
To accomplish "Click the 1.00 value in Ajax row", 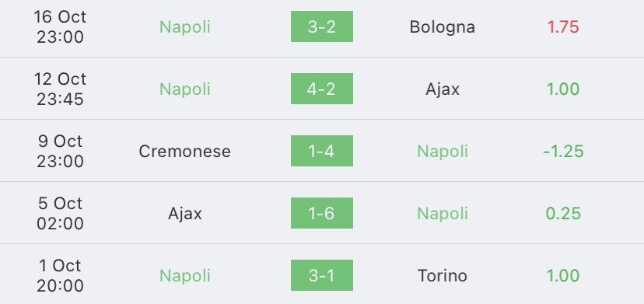I will [562, 89].
